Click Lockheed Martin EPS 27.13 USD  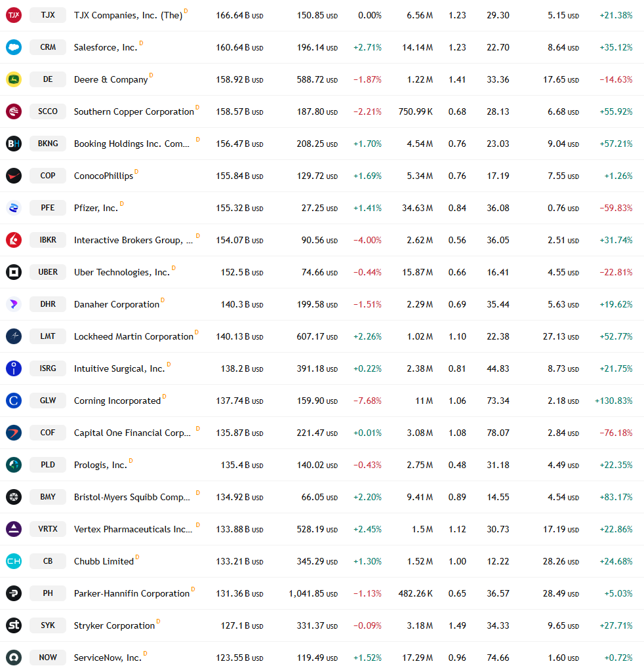[x=561, y=337]
